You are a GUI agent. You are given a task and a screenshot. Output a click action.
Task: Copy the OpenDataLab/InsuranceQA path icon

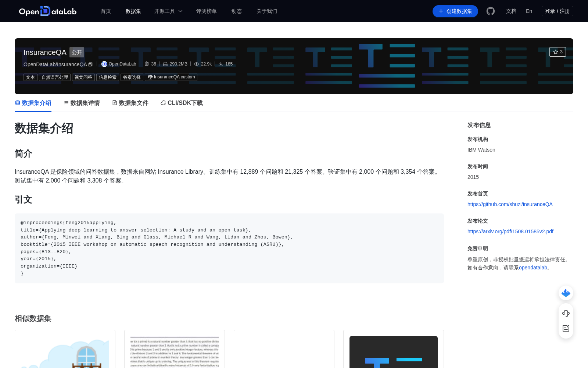coord(90,64)
